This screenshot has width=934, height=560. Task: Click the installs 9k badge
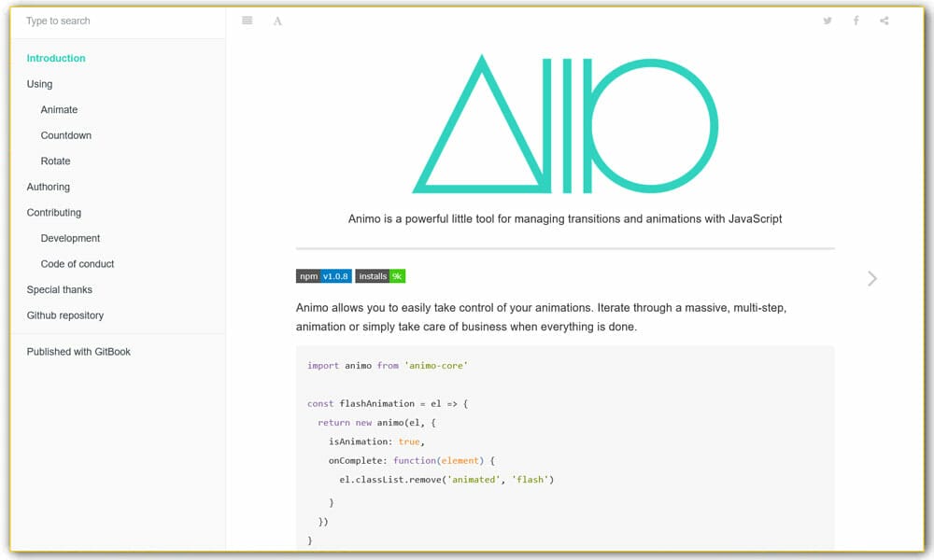(380, 276)
